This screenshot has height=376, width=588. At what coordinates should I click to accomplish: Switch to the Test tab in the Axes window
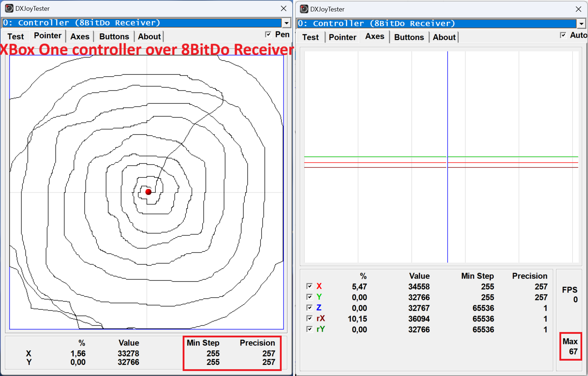pos(310,37)
